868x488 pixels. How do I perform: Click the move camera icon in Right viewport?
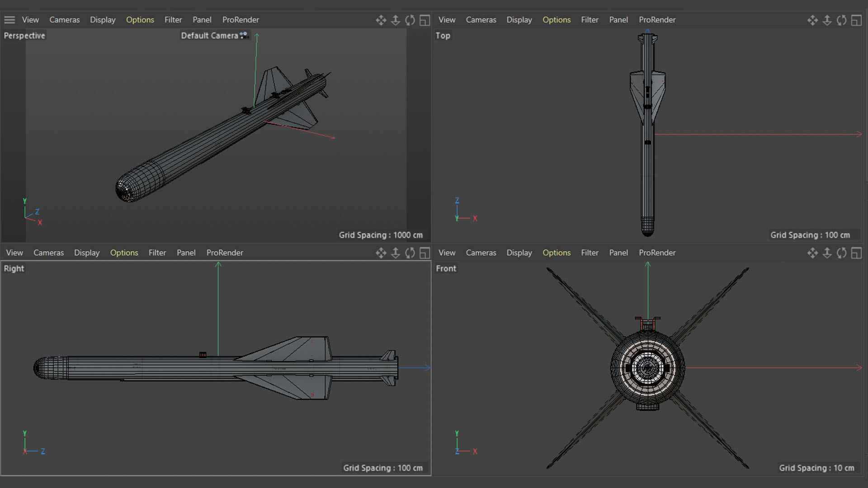coord(381,253)
